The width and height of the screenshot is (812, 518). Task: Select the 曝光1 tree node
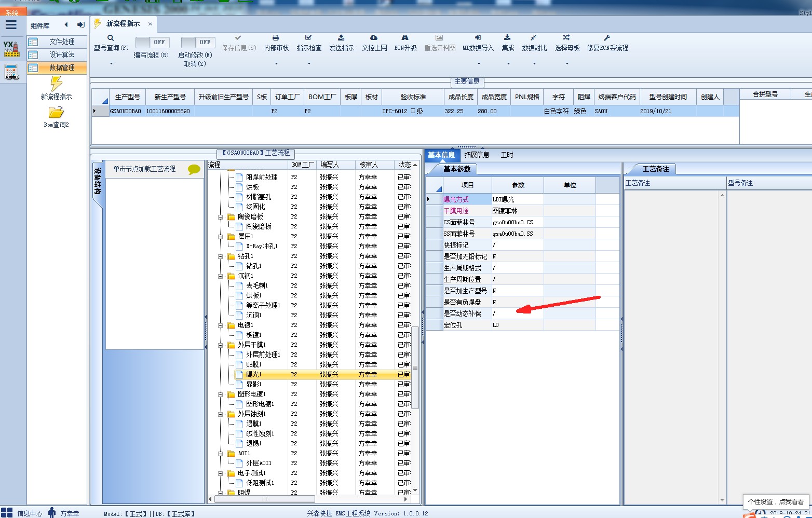[x=254, y=375]
